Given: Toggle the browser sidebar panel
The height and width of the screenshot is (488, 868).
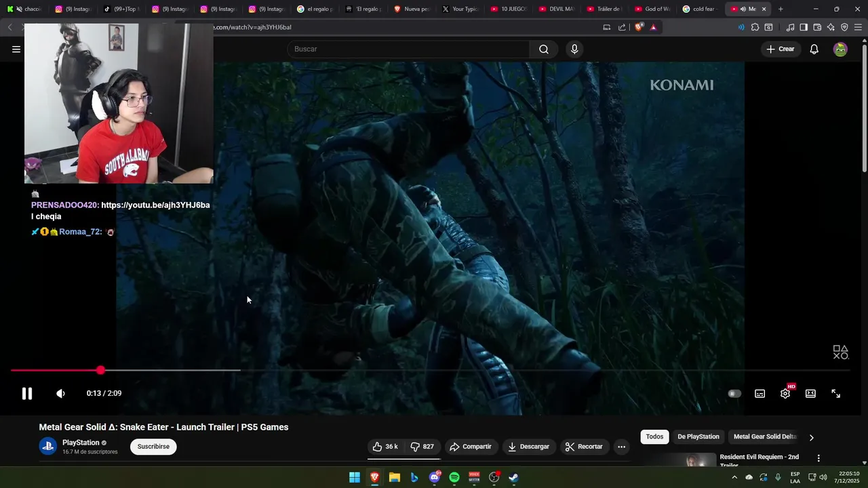Looking at the screenshot, I should pyautogui.click(x=804, y=27).
